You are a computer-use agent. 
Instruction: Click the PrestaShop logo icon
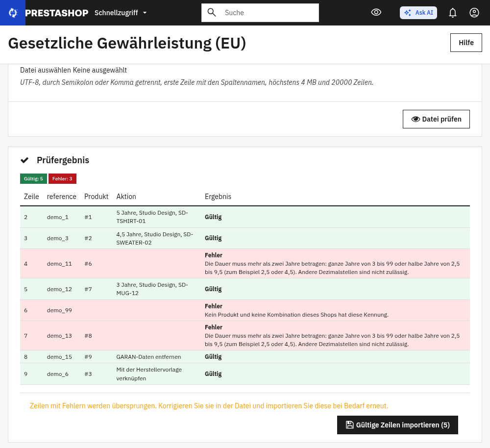(x=13, y=13)
